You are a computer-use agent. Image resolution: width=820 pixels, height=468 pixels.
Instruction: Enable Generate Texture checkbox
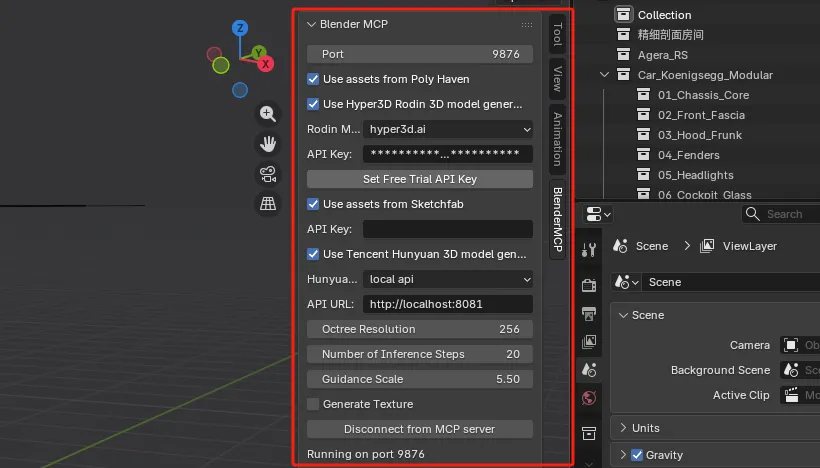[x=313, y=404]
